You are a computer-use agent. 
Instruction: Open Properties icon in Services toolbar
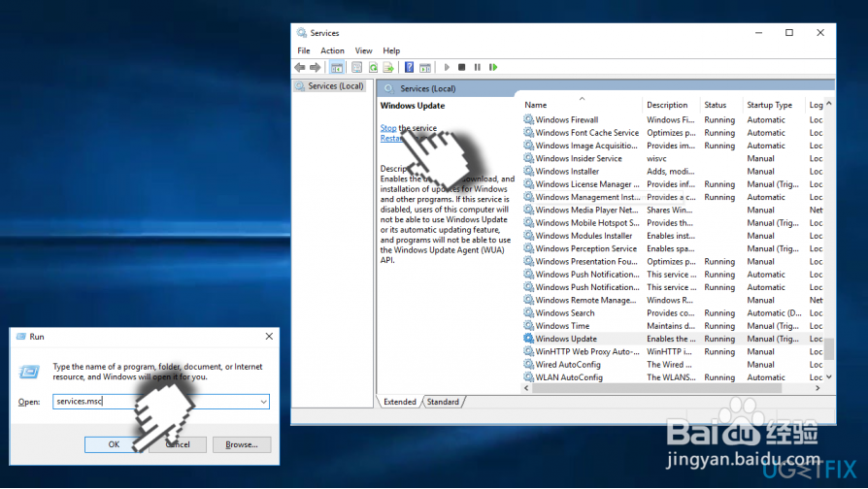click(x=357, y=68)
